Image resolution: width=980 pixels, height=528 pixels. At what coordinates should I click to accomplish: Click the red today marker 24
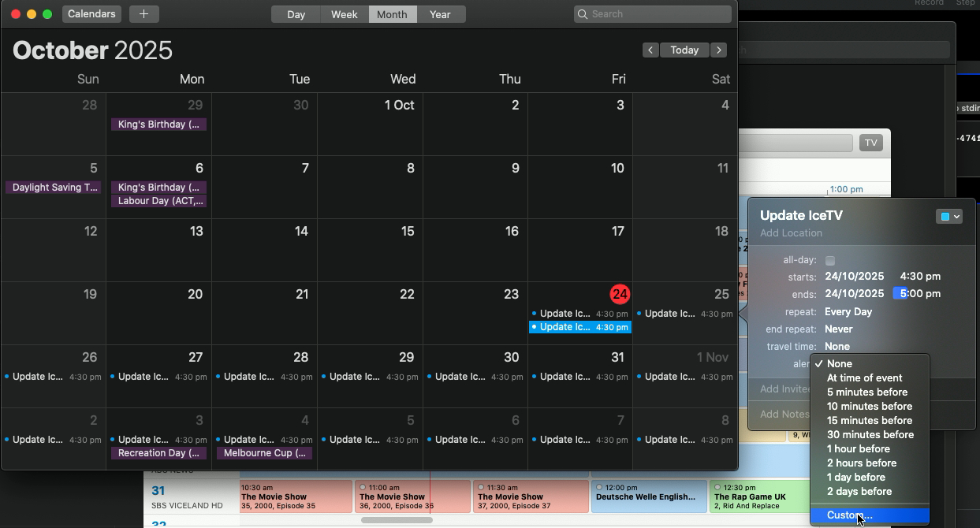coord(620,294)
